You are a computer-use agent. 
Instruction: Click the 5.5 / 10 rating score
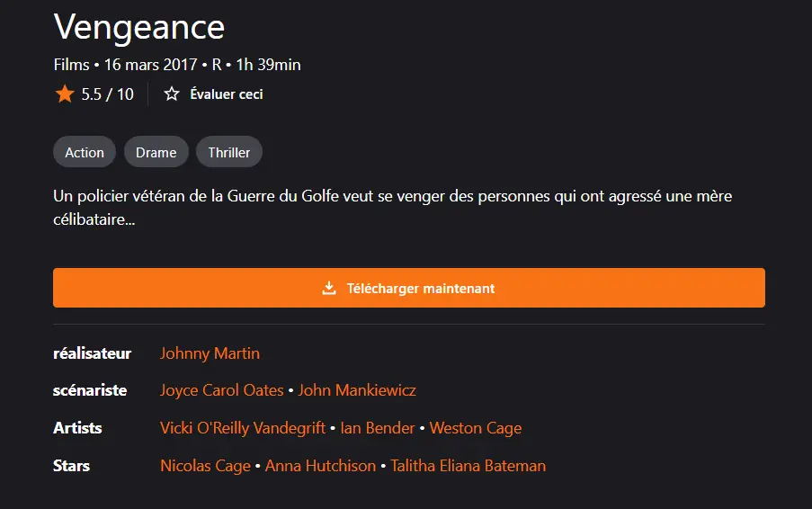point(107,94)
